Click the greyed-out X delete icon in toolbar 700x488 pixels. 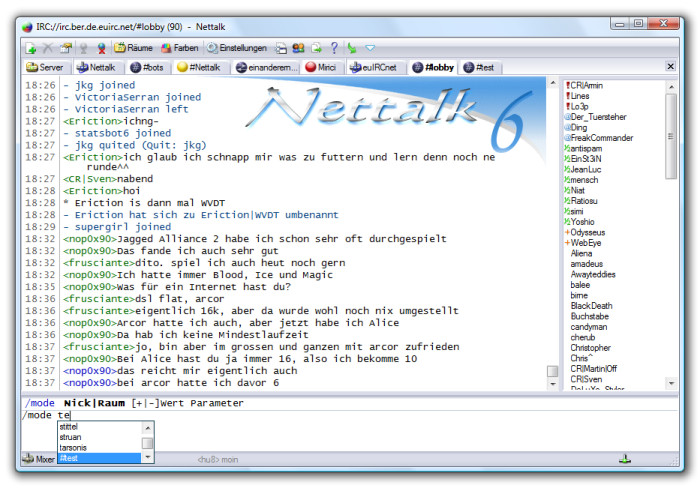pyautogui.click(x=47, y=48)
